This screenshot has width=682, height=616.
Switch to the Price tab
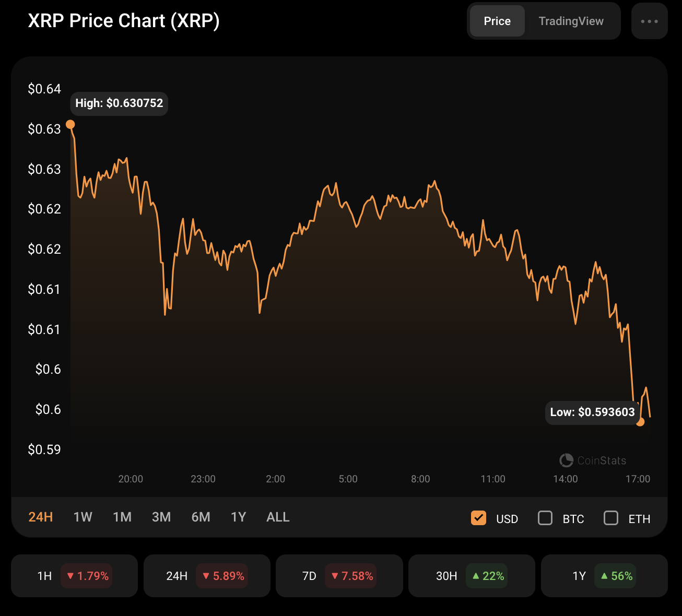[x=497, y=21]
